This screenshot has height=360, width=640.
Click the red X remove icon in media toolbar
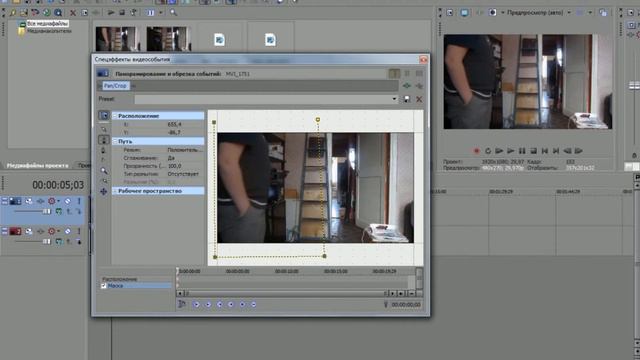coord(73,13)
